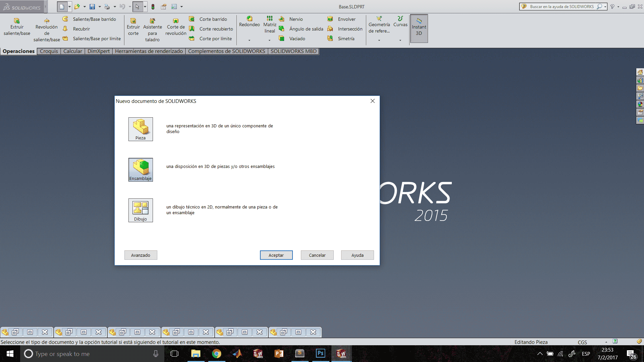The height and width of the screenshot is (362, 644).
Task: Expand the Curvas dropdown arrow
Action: pos(400,40)
